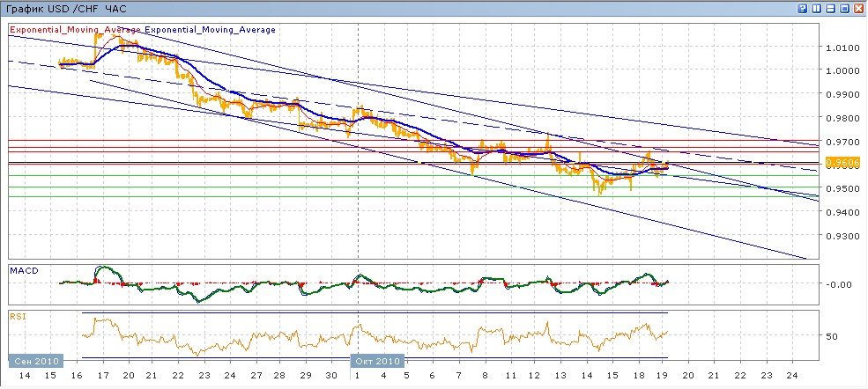The height and width of the screenshot is (389, 868).
Task: Select the MACD indicator label
Action: pyautogui.click(x=21, y=268)
